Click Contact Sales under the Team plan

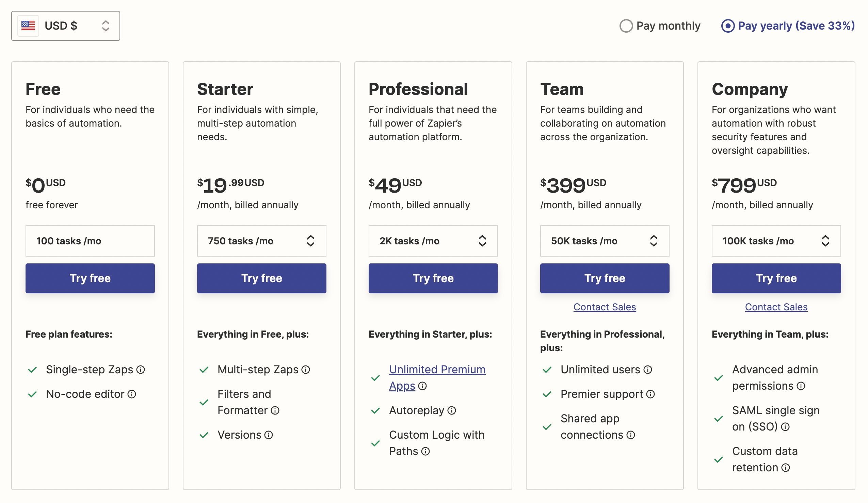pos(605,307)
